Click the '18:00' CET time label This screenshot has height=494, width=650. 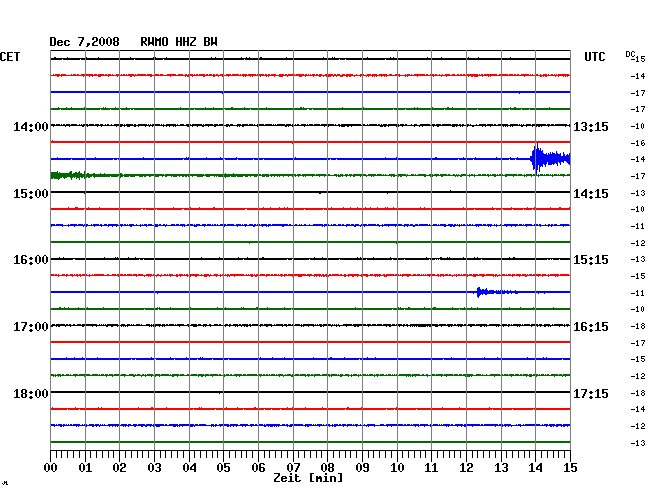[x=31, y=393]
